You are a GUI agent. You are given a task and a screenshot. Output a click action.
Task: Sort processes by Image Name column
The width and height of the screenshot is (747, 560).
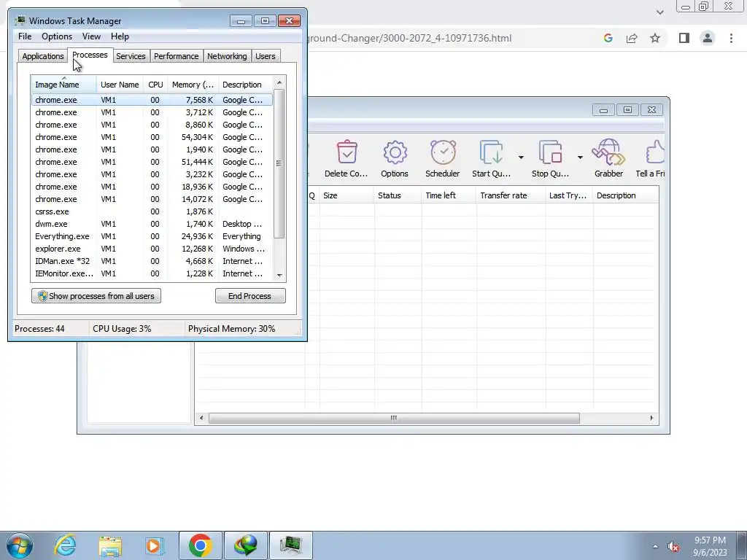click(x=64, y=85)
